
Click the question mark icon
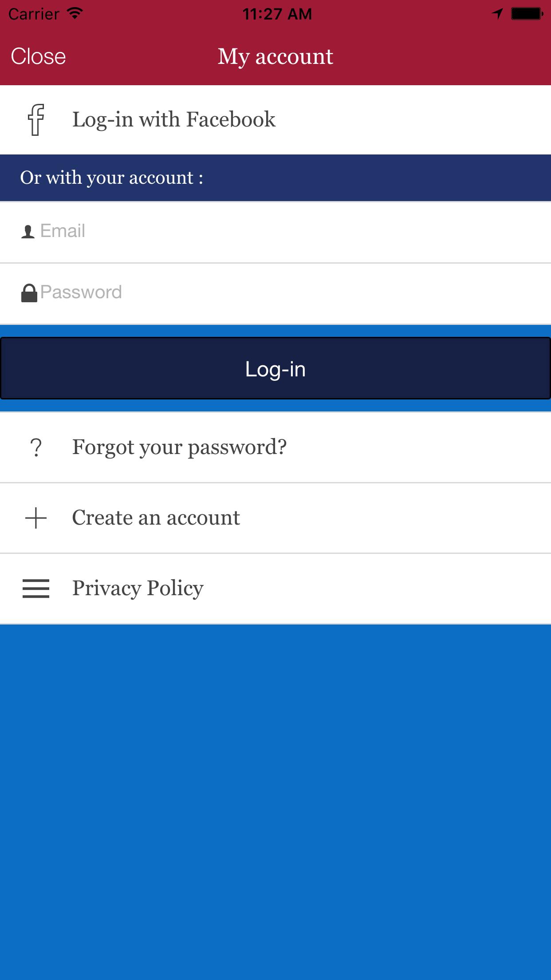[36, 447]
